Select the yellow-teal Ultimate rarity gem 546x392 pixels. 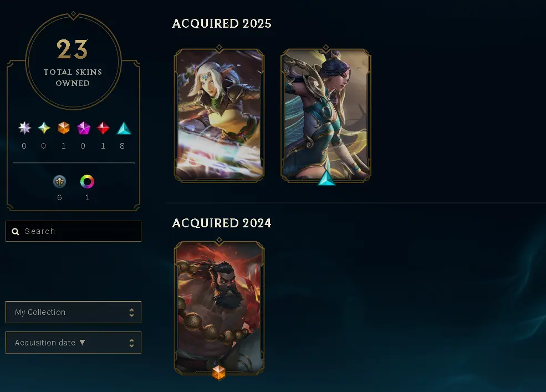point(44,128)
